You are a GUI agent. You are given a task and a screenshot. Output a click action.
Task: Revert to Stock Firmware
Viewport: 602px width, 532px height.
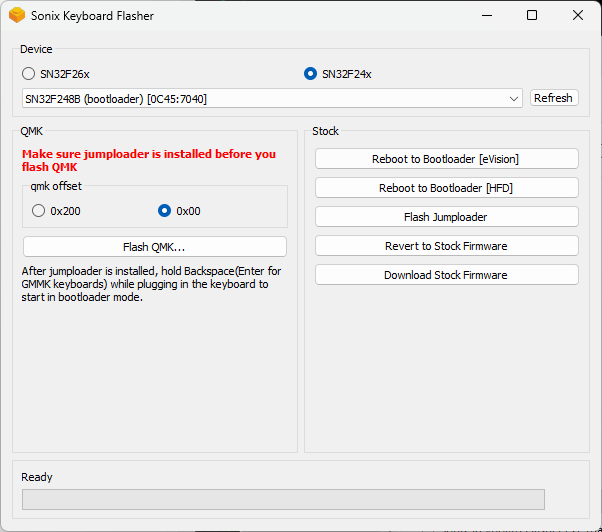(447, 246)
